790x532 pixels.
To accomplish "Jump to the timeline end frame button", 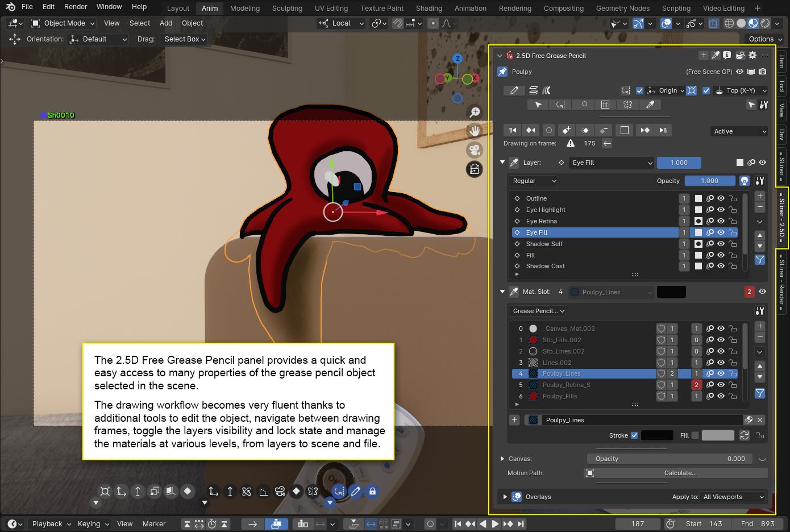I will tap(521, 524).
